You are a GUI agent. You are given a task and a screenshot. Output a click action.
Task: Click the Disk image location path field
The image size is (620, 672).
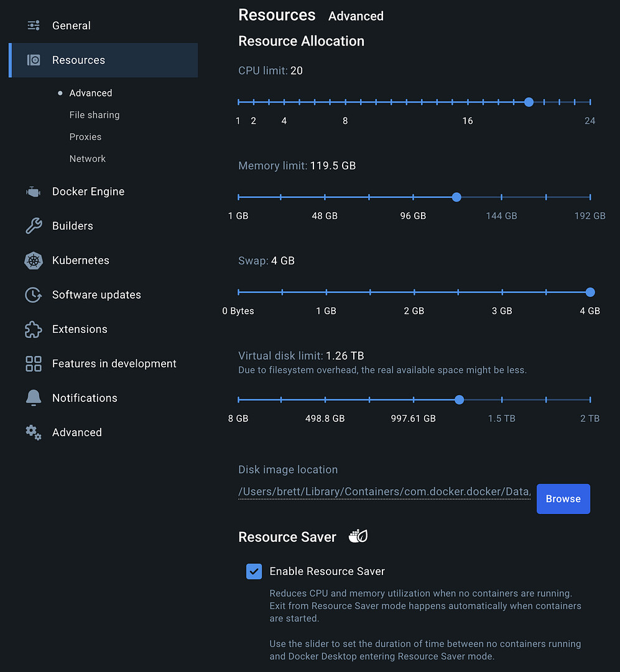[x=384, y=492]
